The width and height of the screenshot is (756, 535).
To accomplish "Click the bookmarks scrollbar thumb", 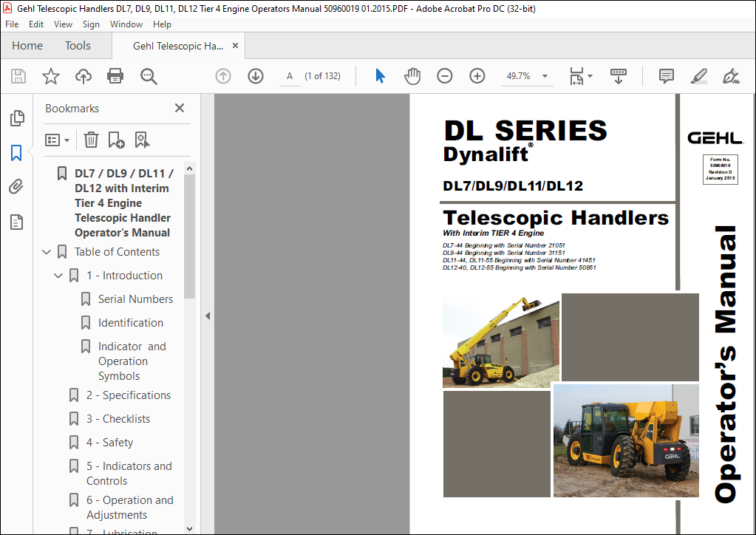I will pos(189,236).
